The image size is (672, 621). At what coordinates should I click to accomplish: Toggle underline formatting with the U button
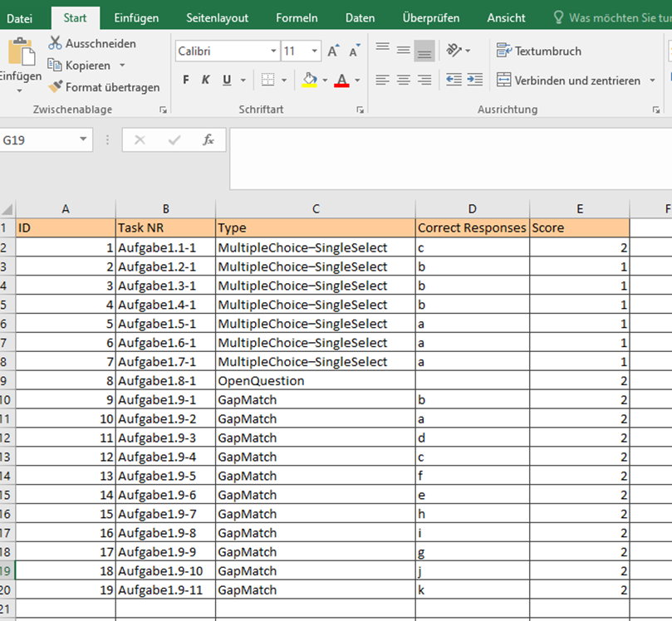(223, 80)
